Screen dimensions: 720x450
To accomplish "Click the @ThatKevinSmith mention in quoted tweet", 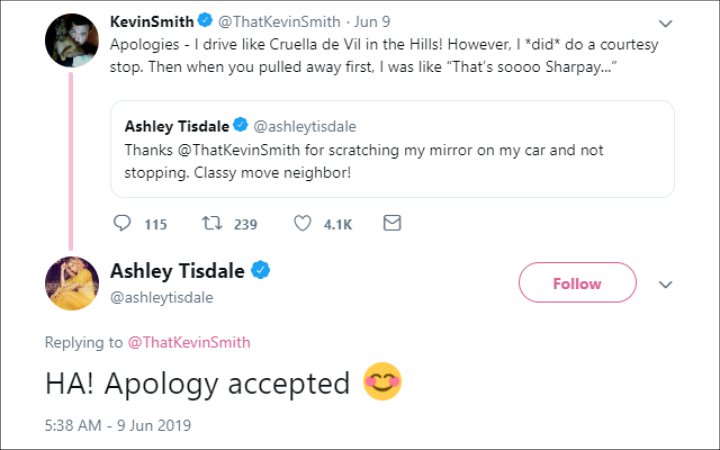I will click(239, 150).
